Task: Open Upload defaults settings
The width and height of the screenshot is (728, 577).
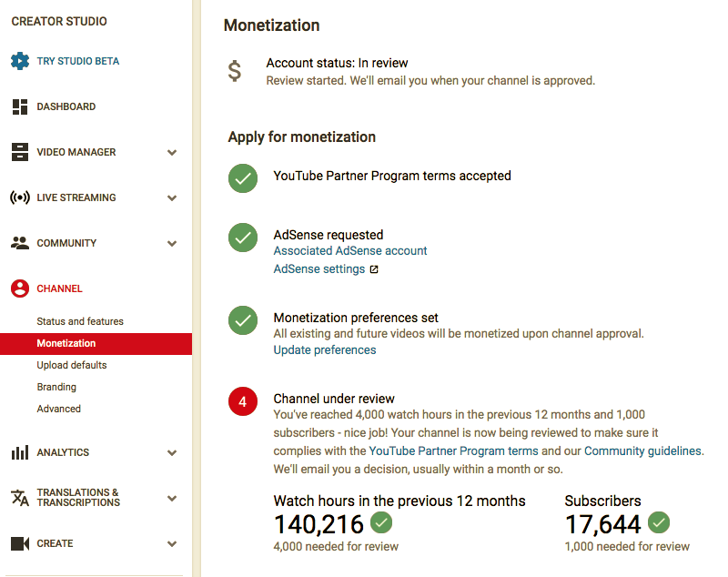Action: 72,365
